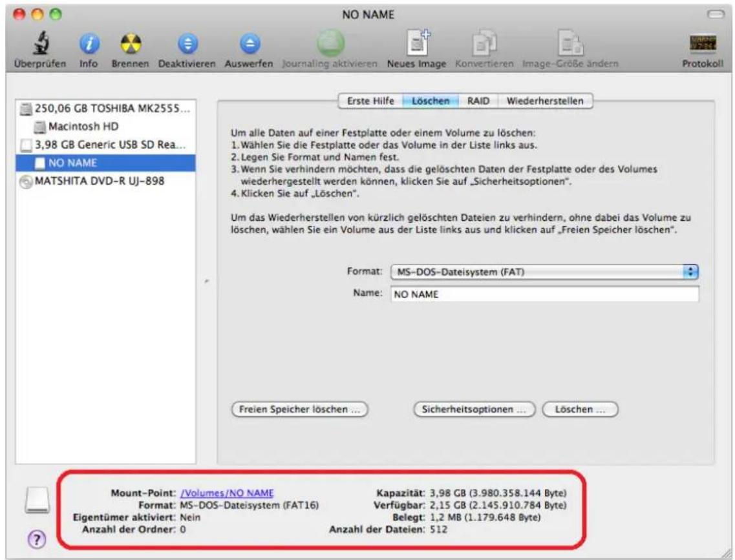Viewport: 735px width, 560px height.
Task: Open the RAID tab
Action: click(478, 101)
